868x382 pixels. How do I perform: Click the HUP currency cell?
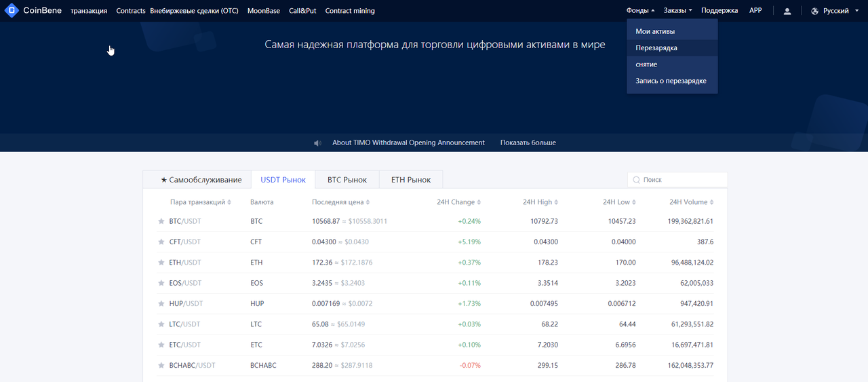pos(257,304)
